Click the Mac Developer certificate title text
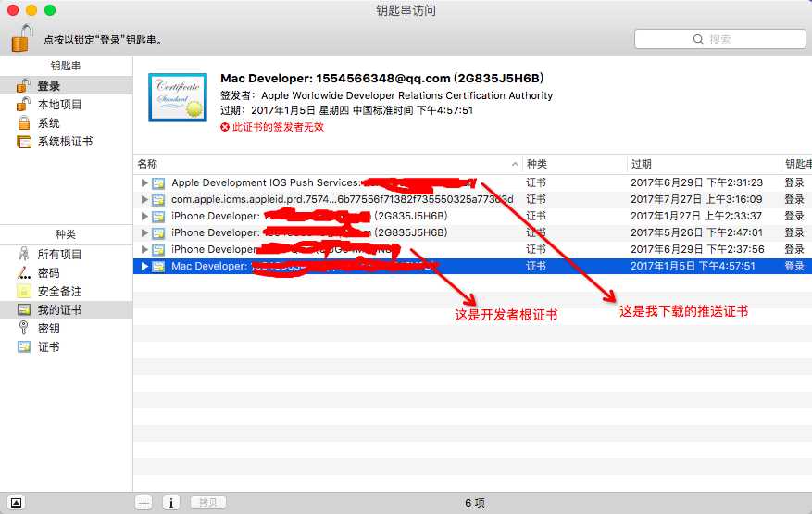812x514 pixels. click(382, 78)
